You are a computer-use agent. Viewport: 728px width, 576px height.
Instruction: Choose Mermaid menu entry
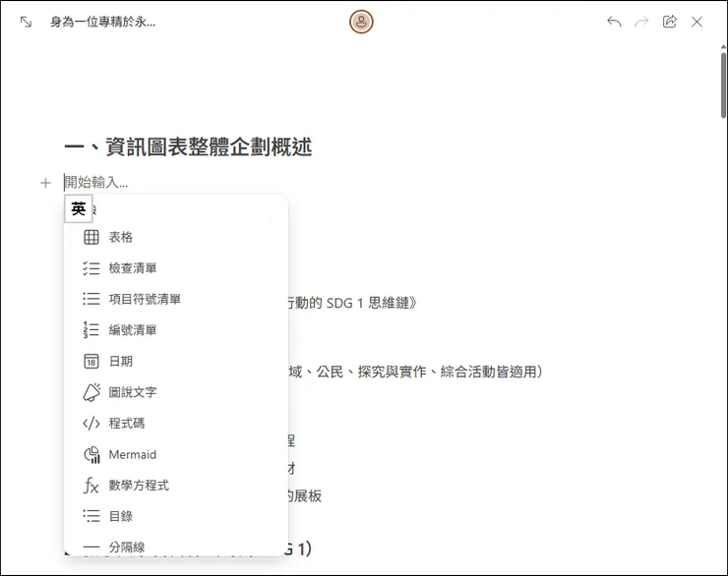tap(176, 454)
